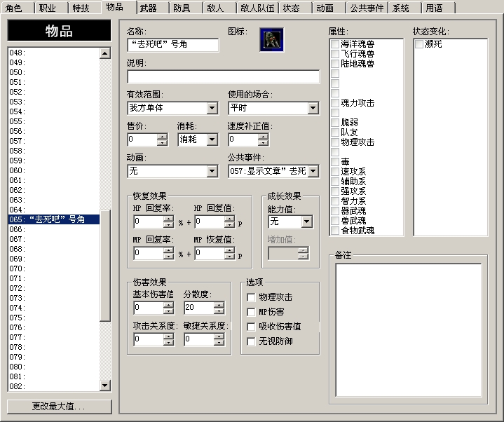Open the 有效范围 dropdown
The width and height of the screenshot is (504, 422).
point(212,108)
